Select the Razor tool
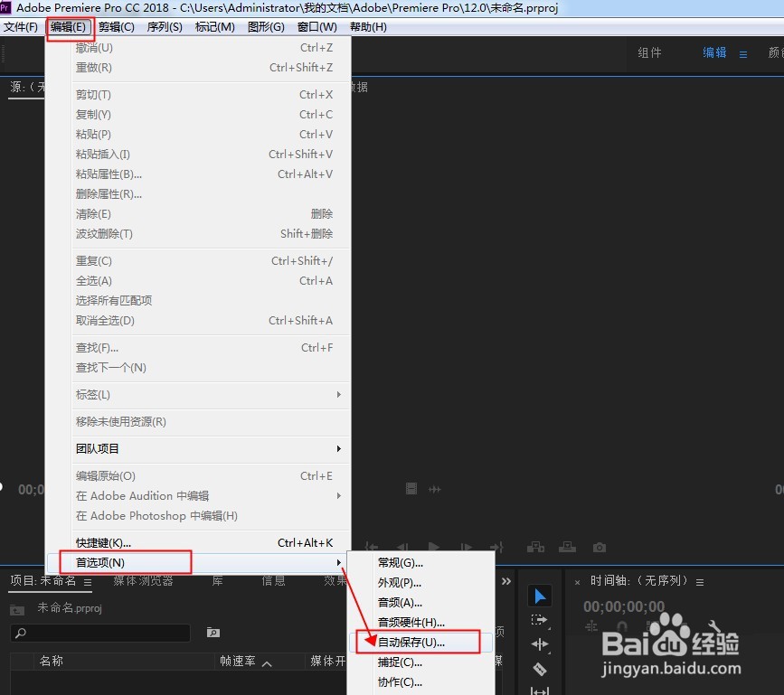Viewport: 784px width, 695px height. click(x=540, y=669)
